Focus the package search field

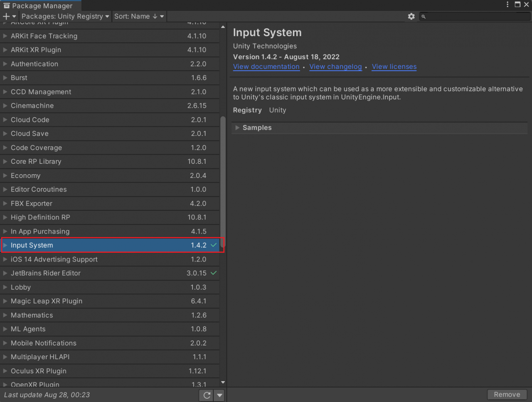[x=475, y=16]
